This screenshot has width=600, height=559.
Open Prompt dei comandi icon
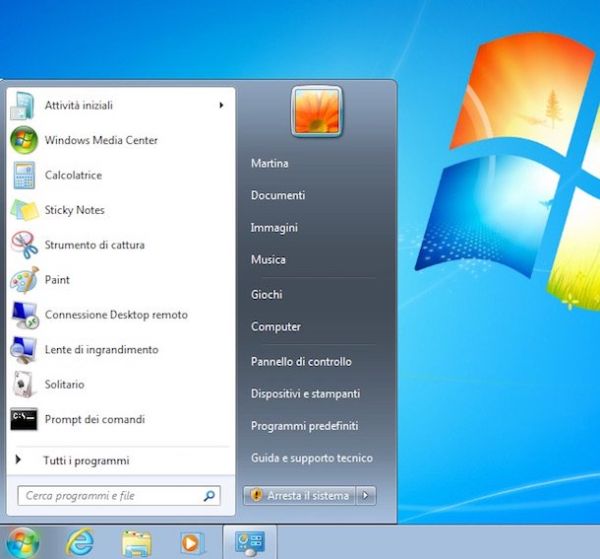coord(24,419)
